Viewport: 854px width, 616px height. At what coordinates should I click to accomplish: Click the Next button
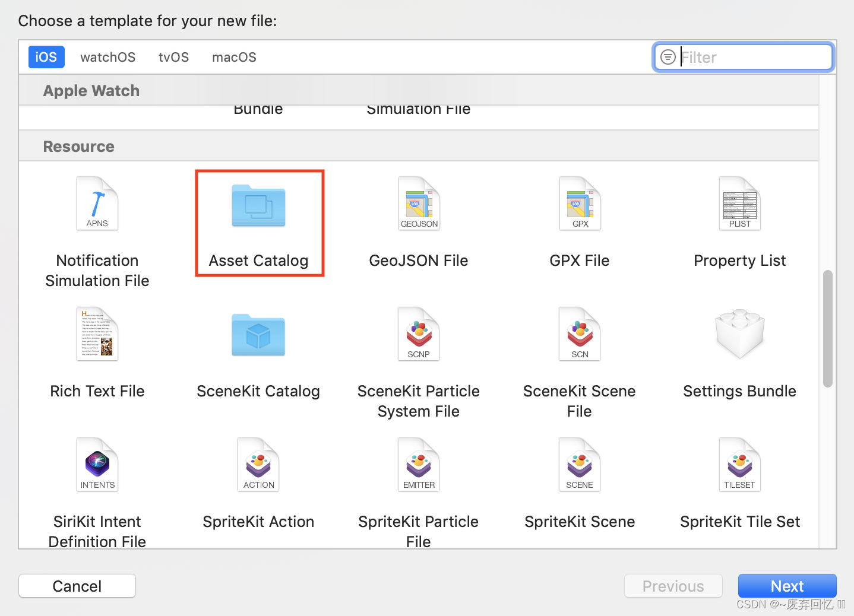point(787,586)
